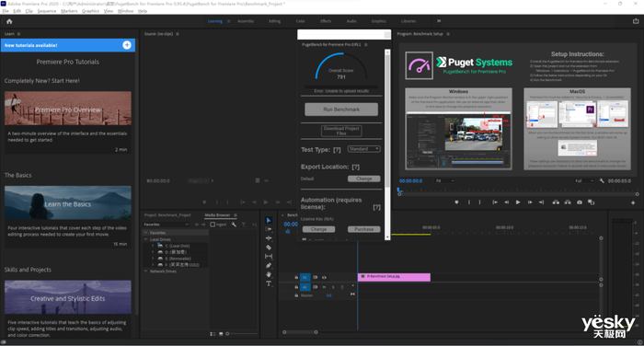Click the Purchase license button
644x346 pixels.
point(364,229)
